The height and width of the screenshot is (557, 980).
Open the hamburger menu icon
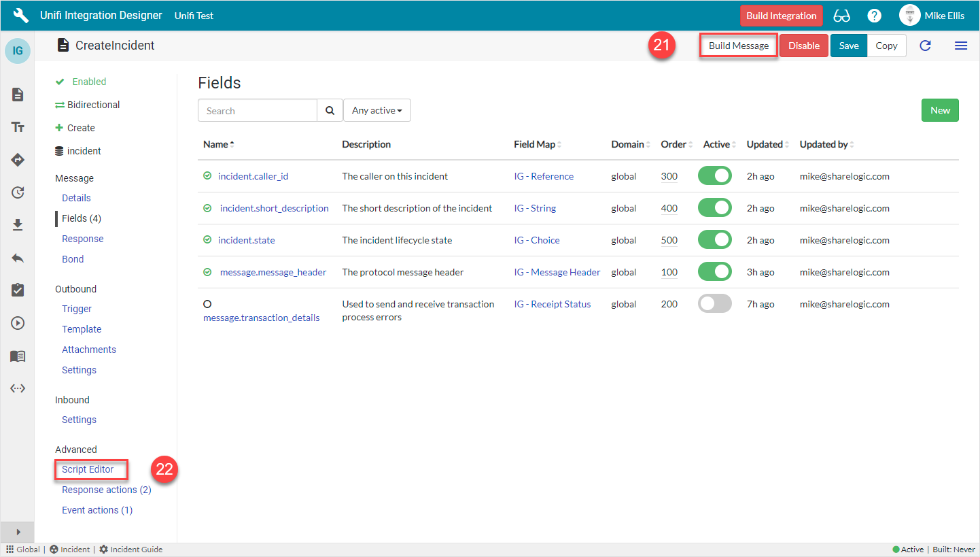(960, 46)
